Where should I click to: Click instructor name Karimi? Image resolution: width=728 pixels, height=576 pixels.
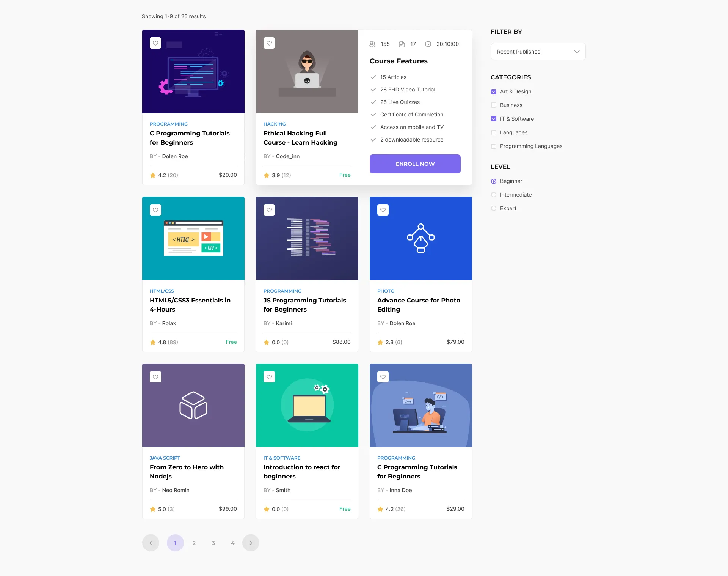pos(284,324)
